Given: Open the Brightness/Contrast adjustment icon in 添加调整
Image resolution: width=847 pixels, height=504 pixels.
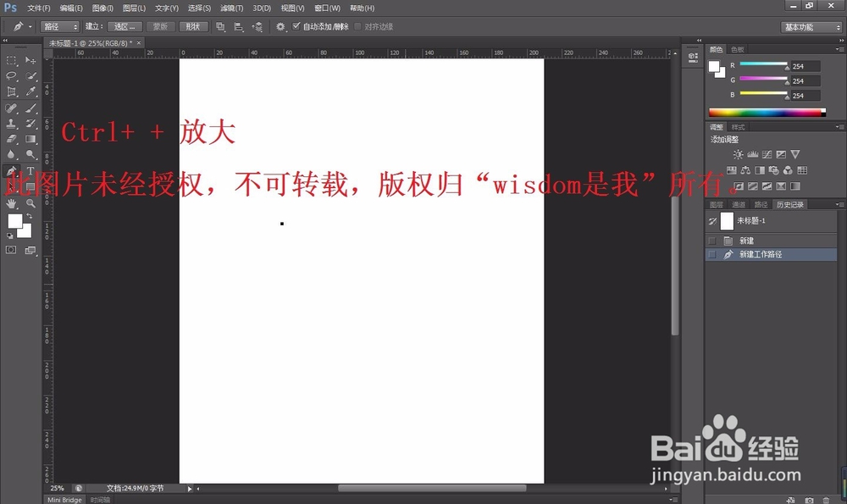Looking at the screenshot, I should pyautogui.click(x=739, y=154).
